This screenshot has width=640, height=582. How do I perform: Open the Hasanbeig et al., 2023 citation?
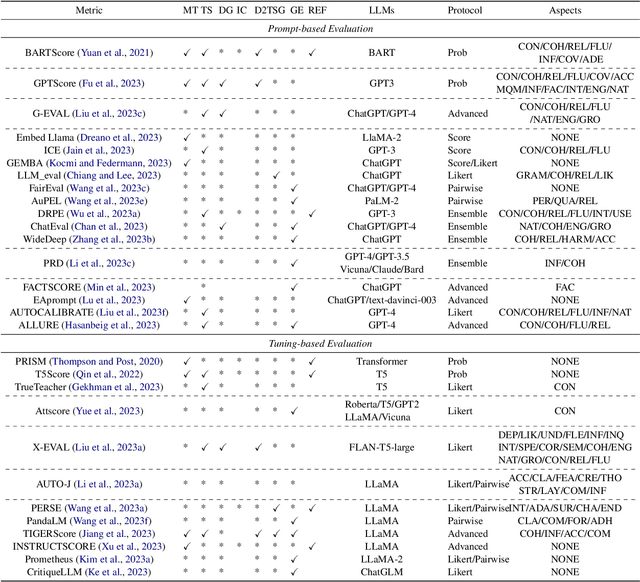(111, 325)
